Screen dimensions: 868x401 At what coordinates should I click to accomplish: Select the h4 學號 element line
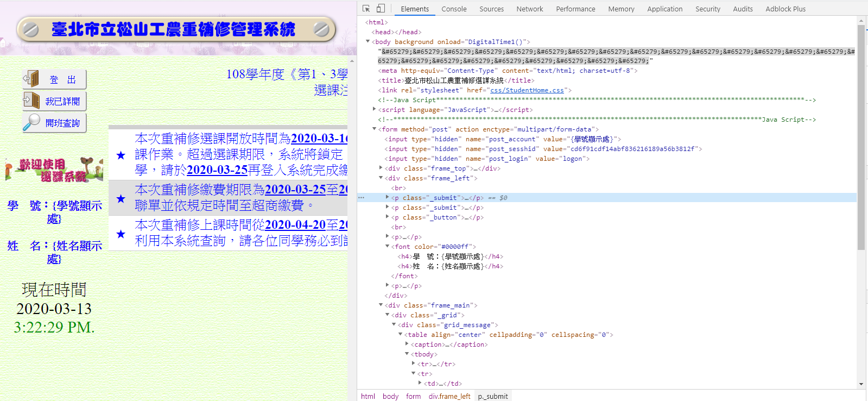click(451, 256)
